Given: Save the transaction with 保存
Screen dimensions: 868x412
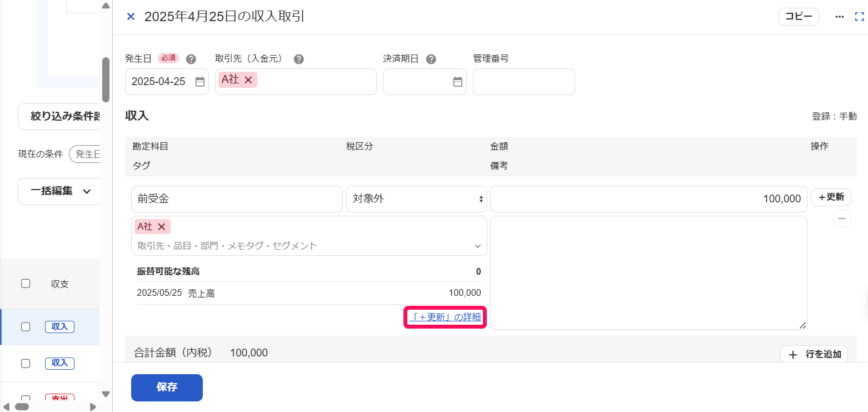Looking at the screenshot, I should click(x=167, y=388).
